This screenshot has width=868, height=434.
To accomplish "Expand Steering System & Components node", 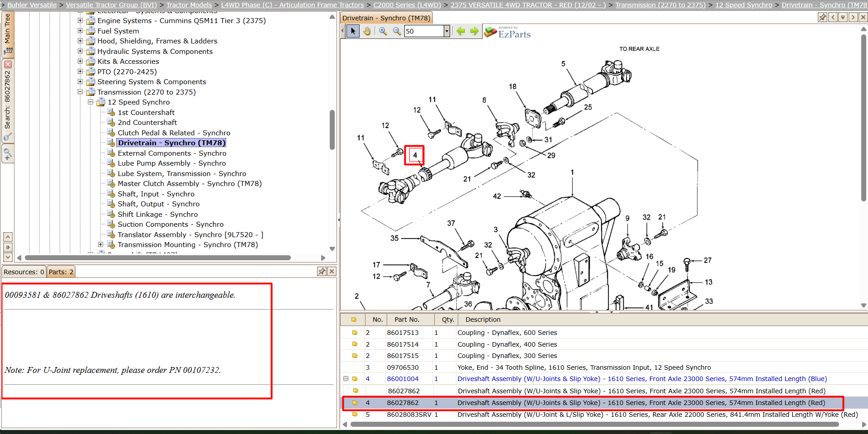I will pyautogui.click(x=80, y=81).
